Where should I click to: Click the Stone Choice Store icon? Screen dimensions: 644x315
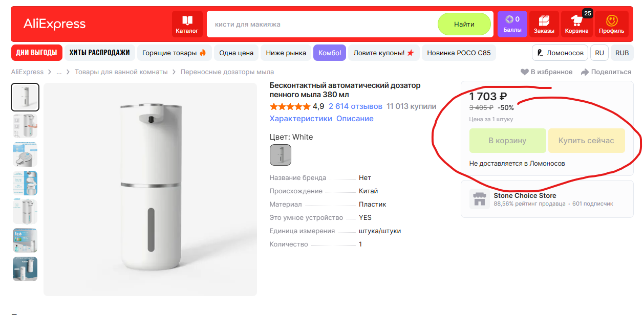click(x=479, y=198)
